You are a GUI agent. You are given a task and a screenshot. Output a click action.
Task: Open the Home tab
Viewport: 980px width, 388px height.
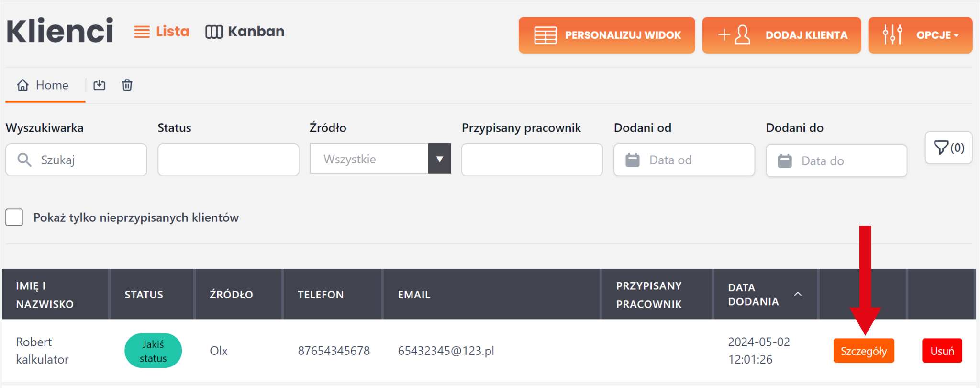point(44,85)
